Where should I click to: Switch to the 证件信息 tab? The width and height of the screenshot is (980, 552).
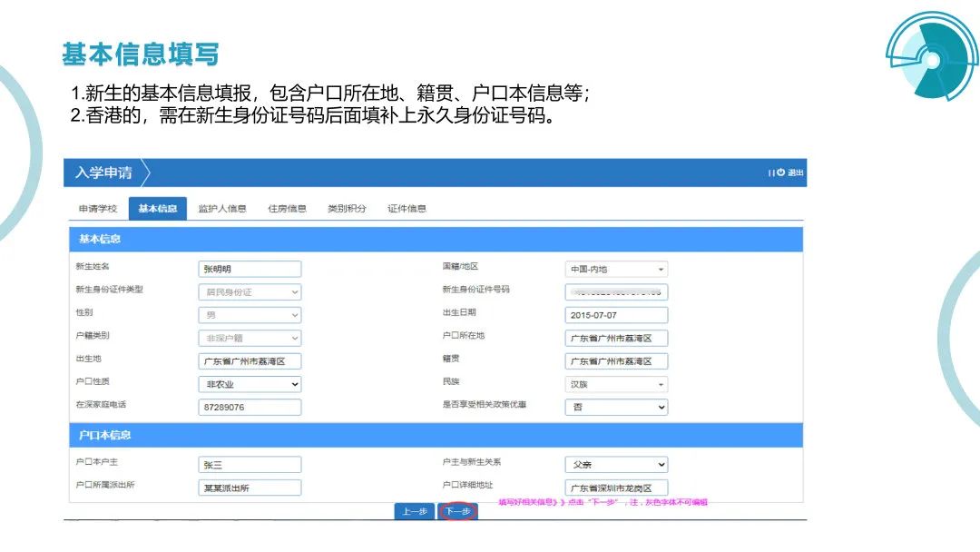[407, 209]
